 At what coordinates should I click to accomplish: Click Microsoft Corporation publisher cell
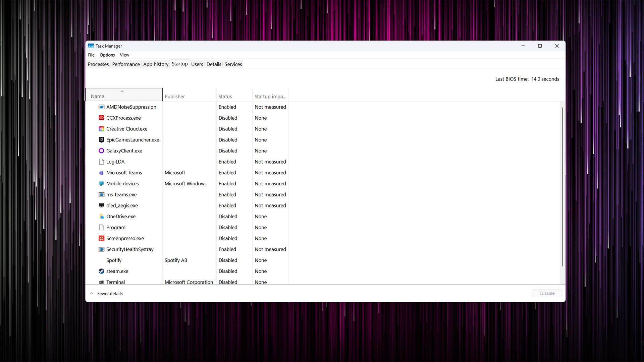click(189, 282)
